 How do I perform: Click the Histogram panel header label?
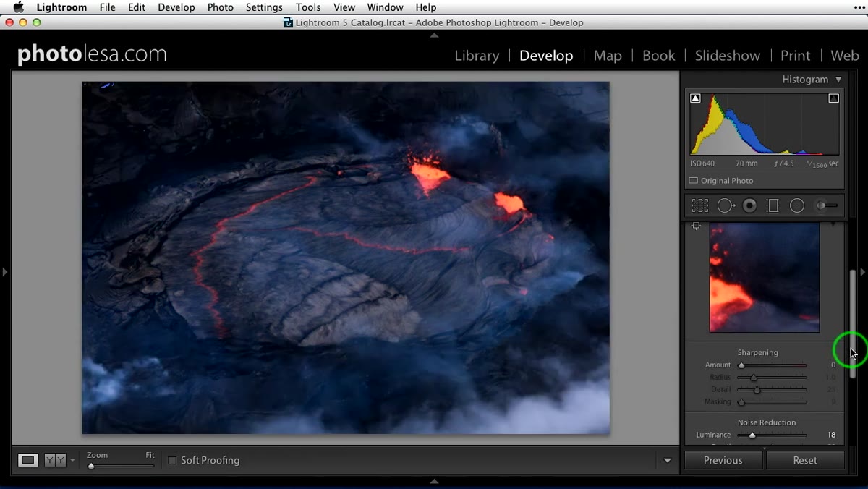click(x=805, y=80)
